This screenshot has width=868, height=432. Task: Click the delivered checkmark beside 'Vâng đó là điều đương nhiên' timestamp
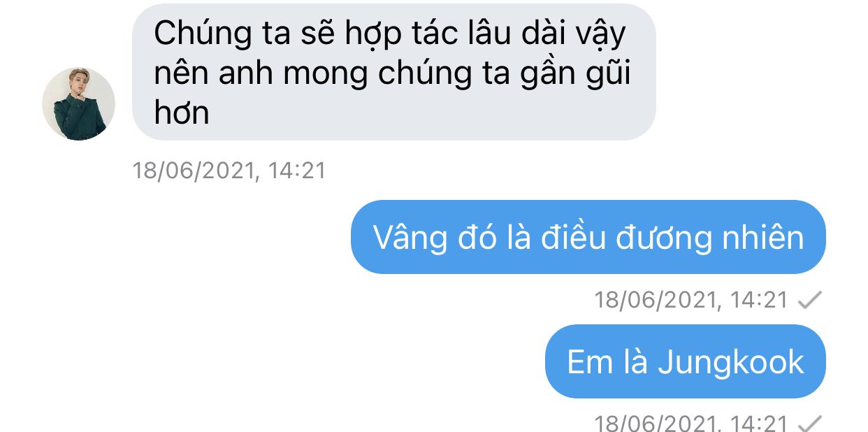point(809,301)
